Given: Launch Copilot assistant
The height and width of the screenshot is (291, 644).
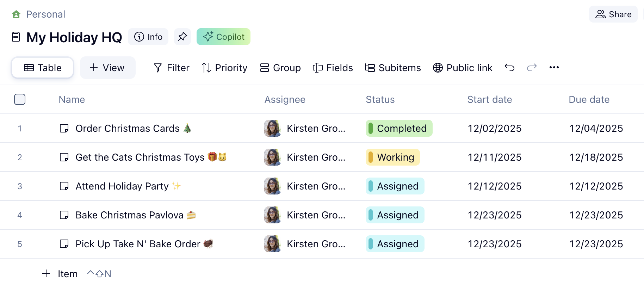Looking at the screenshot, I should [x=223, y=37].
